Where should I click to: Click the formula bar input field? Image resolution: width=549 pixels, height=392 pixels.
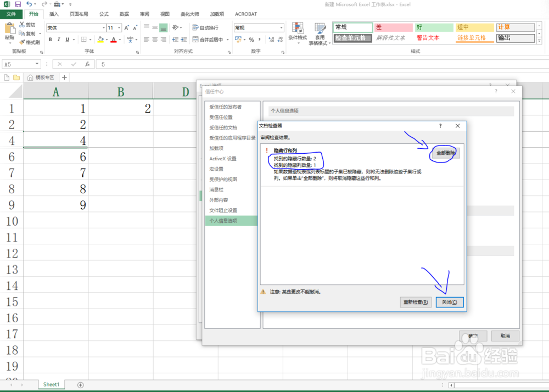[x=322, y=64]
